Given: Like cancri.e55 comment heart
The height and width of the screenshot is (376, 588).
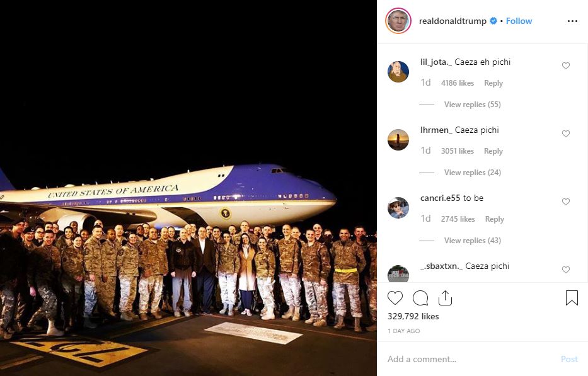Looking at the screenshot, I should coord(566,202).
